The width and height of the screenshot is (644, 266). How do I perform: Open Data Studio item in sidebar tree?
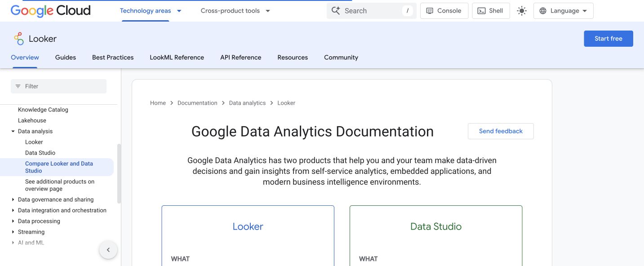(40, 153)
